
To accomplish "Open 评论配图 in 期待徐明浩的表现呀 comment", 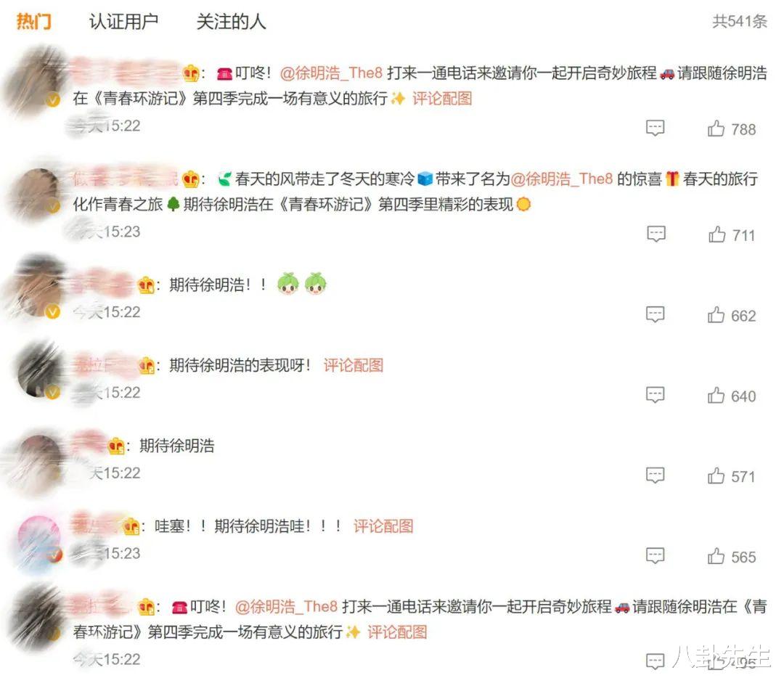I will pos(354,365).
